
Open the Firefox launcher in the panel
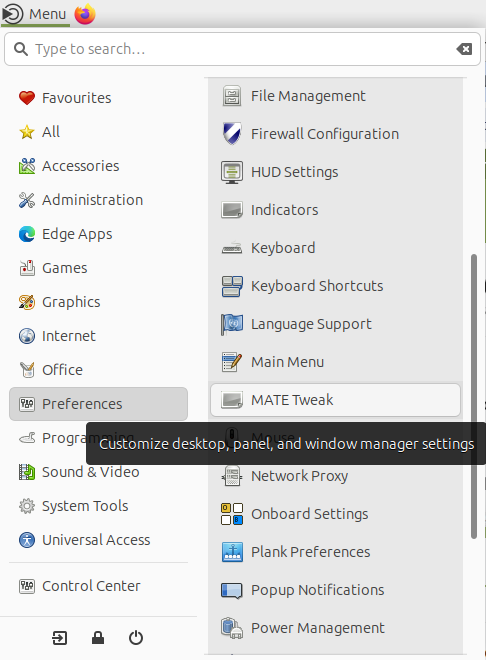pos(85,14)
